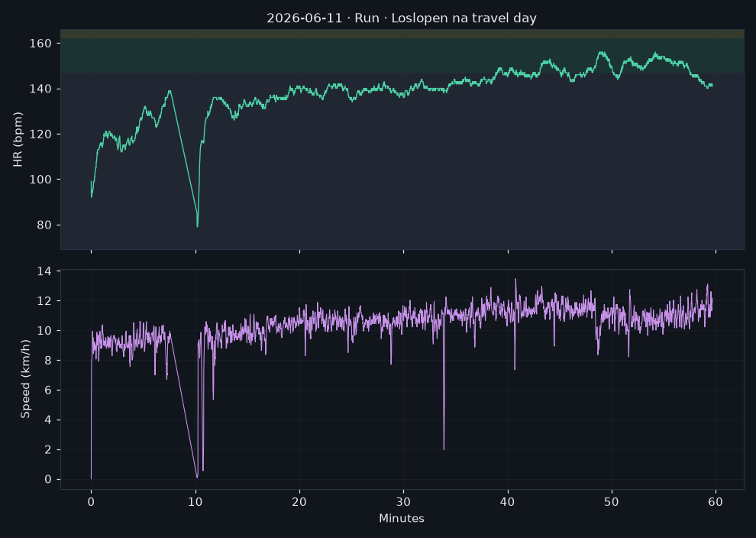756x538 pixels.
Task: Click the 40 tick on Minutes axis
Action: [508, 502]
